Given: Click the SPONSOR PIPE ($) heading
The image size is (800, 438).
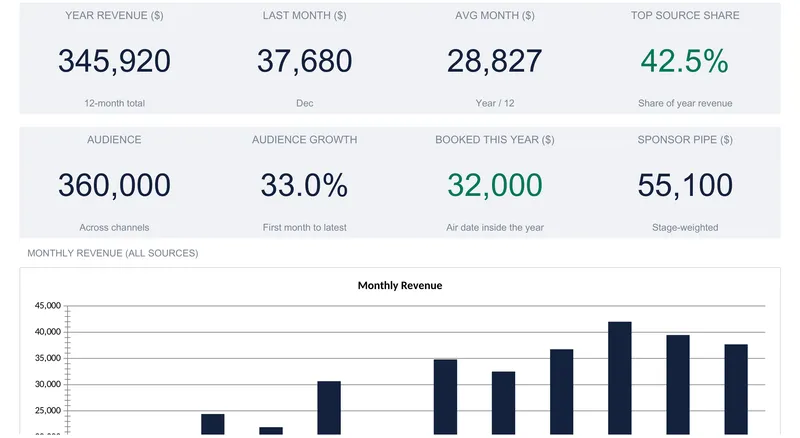Looking at the screenshot, I should pos(685,139).
